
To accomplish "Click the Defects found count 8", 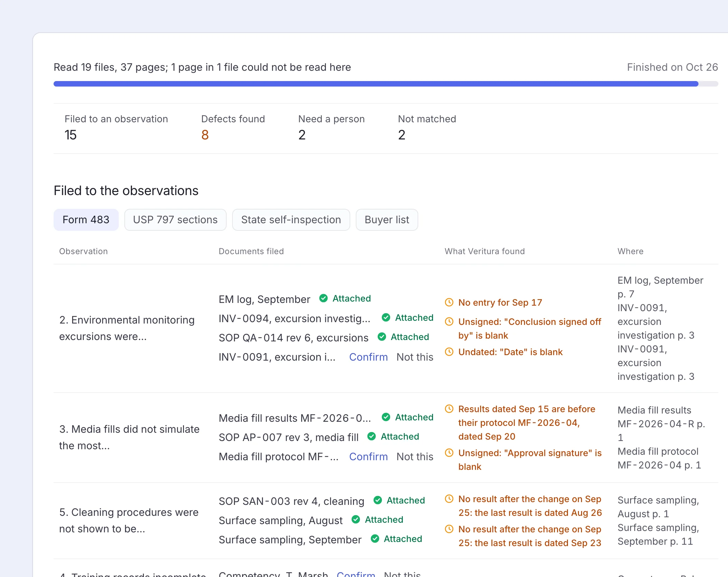I will point(205,135).
